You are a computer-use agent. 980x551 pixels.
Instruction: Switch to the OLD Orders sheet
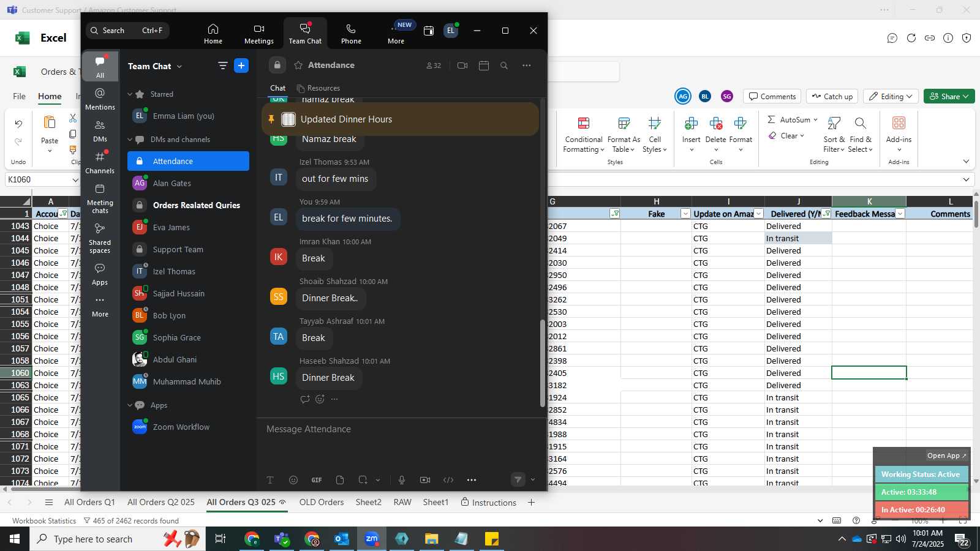pyautogui.click(x=322, y=502)
